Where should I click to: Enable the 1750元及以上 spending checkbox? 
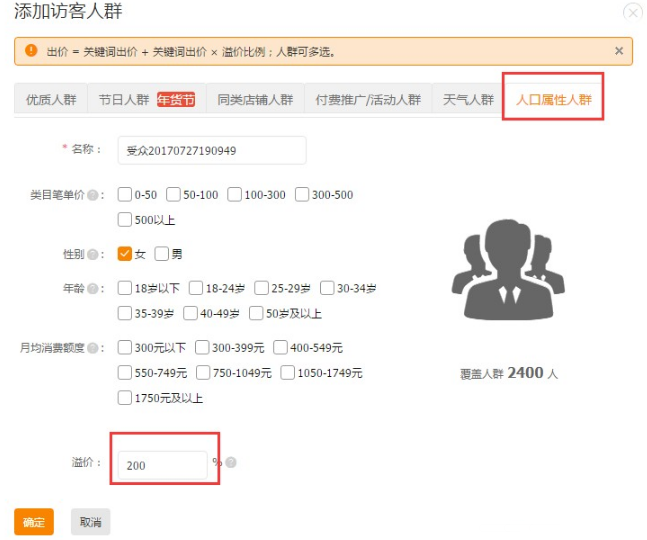pos(125,398)
